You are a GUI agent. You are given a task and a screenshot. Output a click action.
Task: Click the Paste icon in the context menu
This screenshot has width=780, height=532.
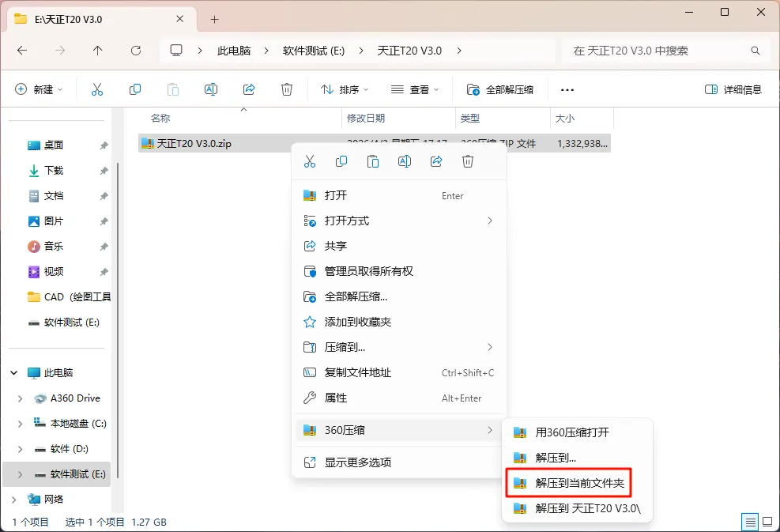pos(373,161)
